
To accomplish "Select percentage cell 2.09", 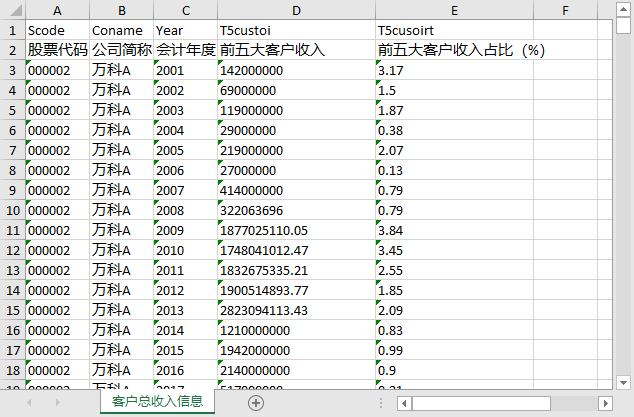I will point(454,310).
